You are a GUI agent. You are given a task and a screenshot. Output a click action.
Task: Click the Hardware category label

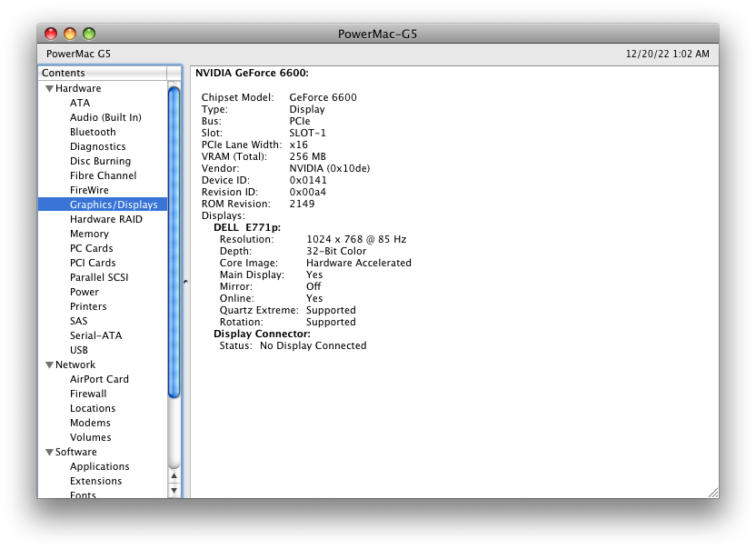[78, 88]
